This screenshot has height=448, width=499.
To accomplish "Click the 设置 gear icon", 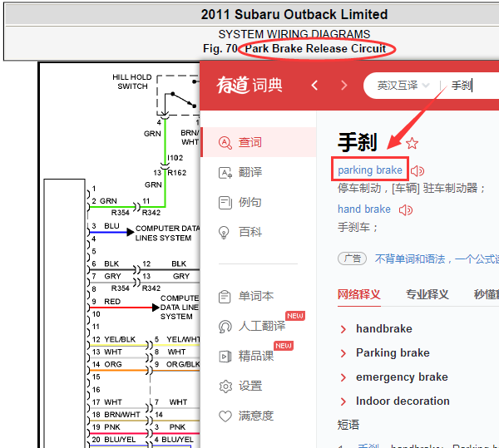I will click(225, 386).
